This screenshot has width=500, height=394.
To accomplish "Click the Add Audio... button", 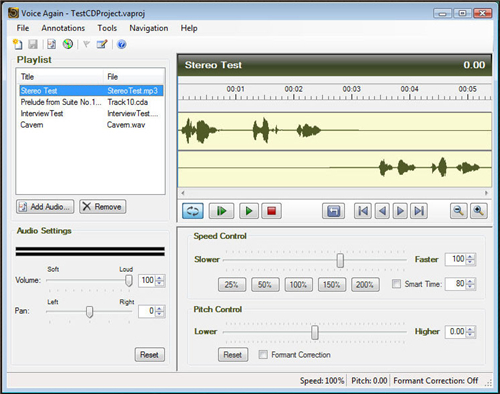I will [45, 207].
